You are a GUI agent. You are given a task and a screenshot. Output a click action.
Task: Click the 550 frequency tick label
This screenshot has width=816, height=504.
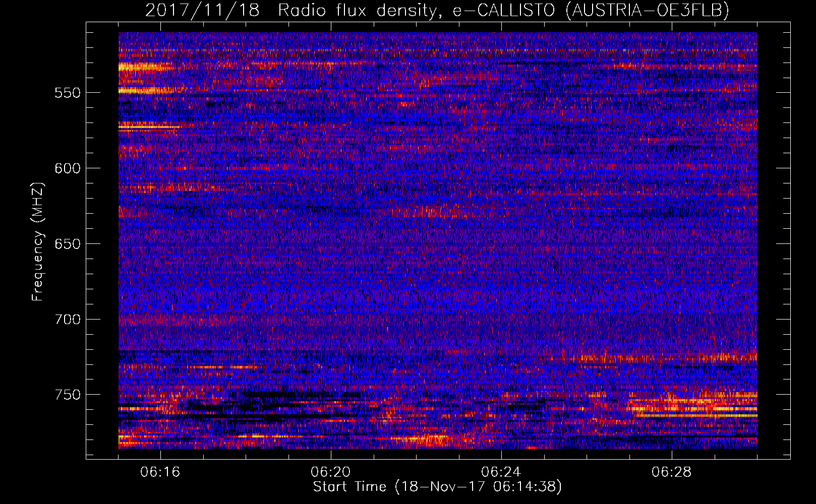click(x=68, y=93)
